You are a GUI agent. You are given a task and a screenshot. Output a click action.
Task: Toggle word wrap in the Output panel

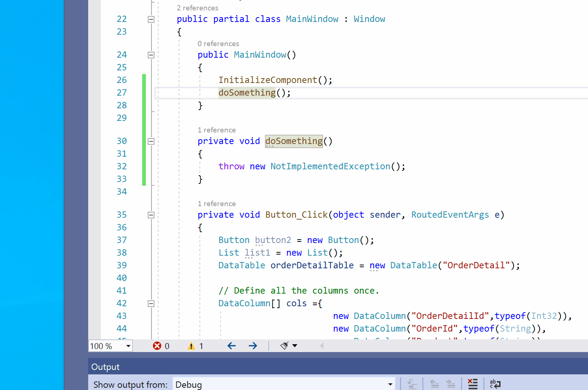pos(495,384)
